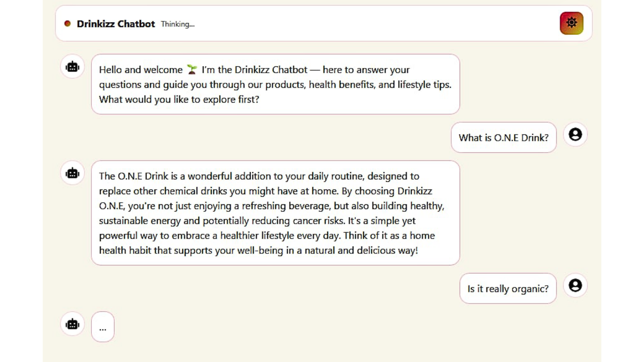This screenshot has height=362, width=644.
Task: Click the bot avatar beside welcome message
Action: coord(72,67)
